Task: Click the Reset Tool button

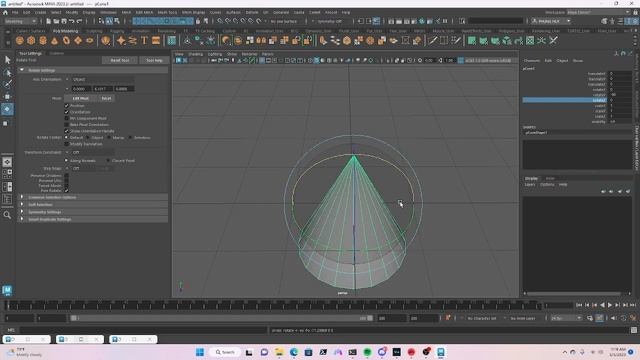Action: point(120,60)
